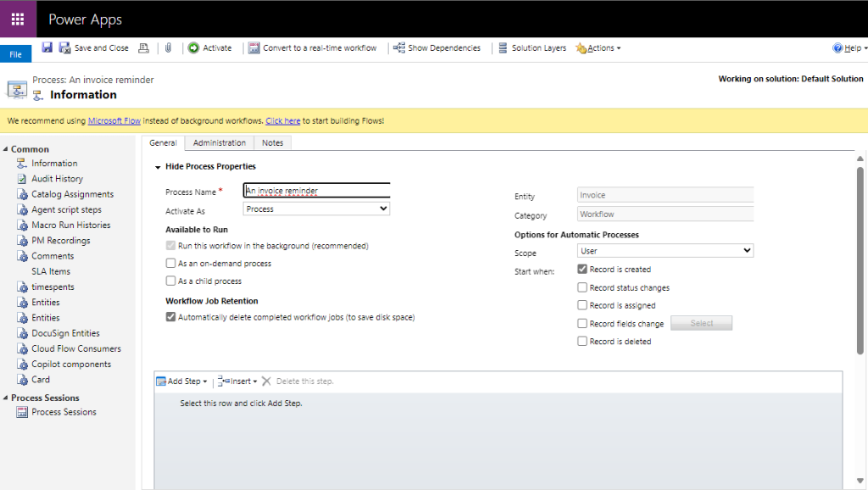Open Information in the sidebar
Viewport: 868px width, 490px height.
point(54,164)
